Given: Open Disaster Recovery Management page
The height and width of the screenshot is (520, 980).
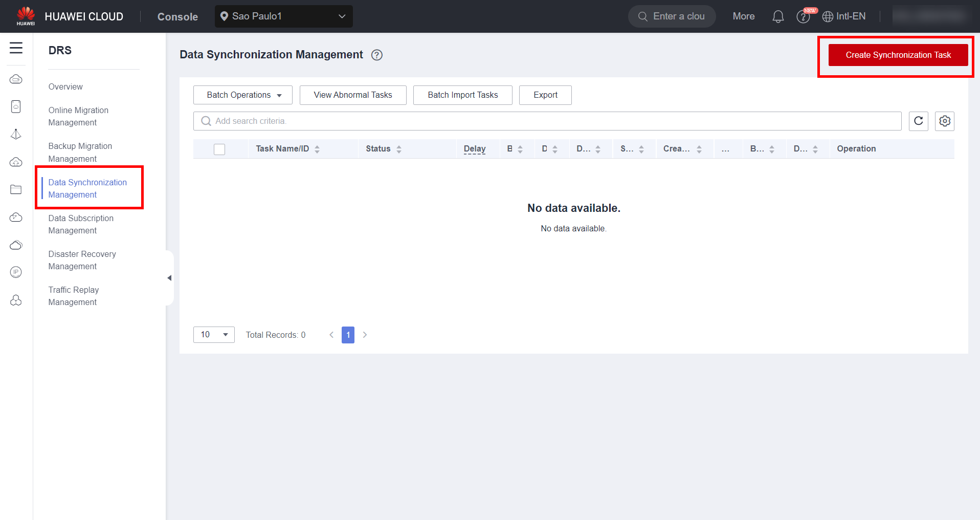Looking at the screenshot, I should pos(82,260).
